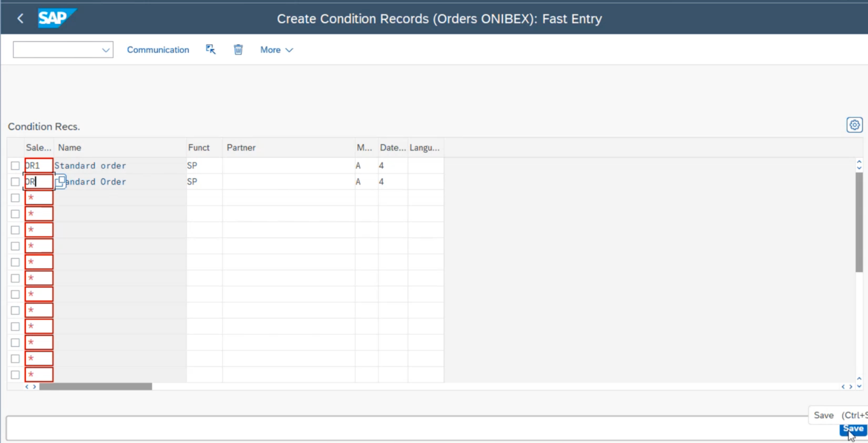This screenshot has width=868, height=443.
Task: Click the right arrow at table's bottom right
Action: pyautogui.click(x=850, y=386)
